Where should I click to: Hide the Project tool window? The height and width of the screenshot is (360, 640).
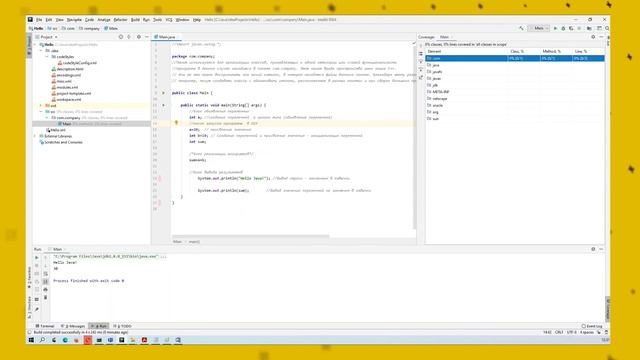pyautogui.click(x=147, y=37)
